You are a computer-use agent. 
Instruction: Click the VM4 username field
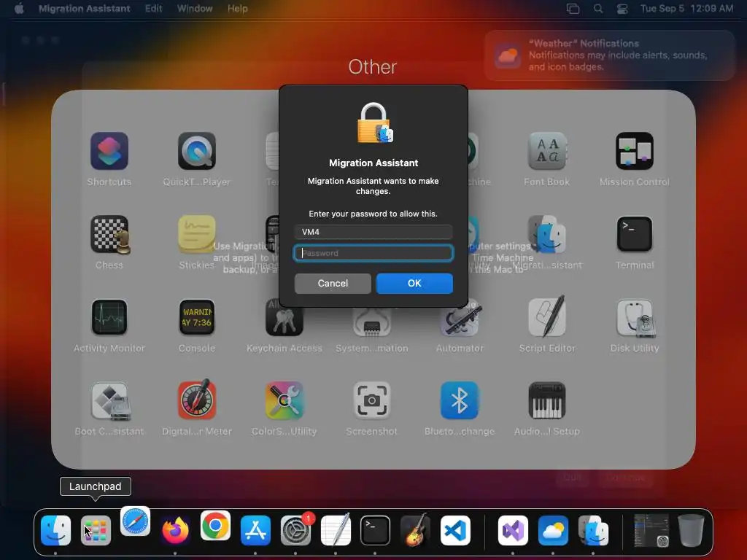click(x=373, y=232)
